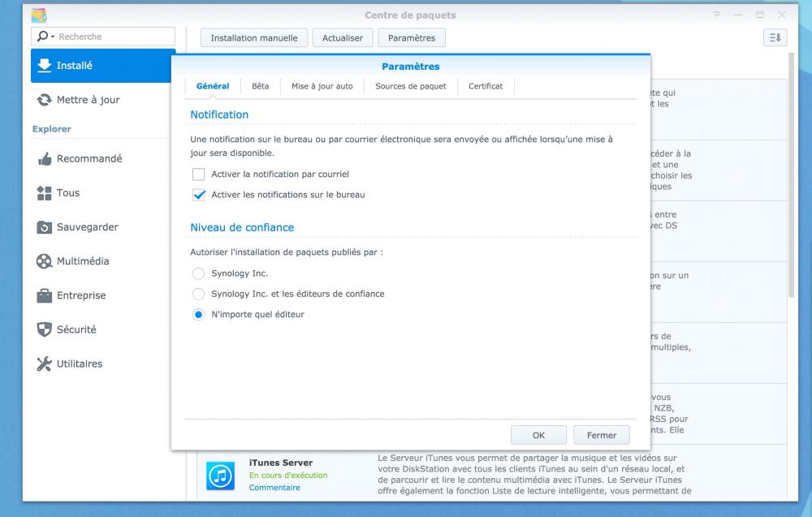
Task: Select the Synology Inc. radio option
Action: 198,274
